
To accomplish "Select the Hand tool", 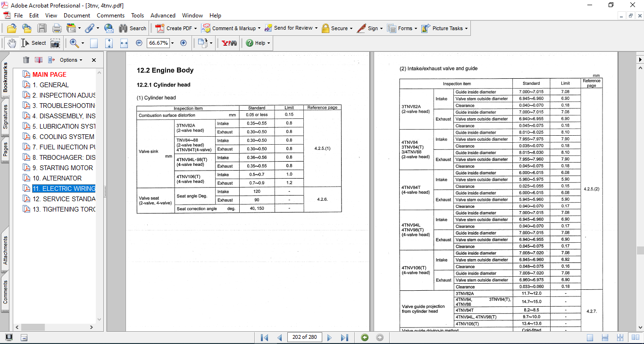I will coord(12,43).
